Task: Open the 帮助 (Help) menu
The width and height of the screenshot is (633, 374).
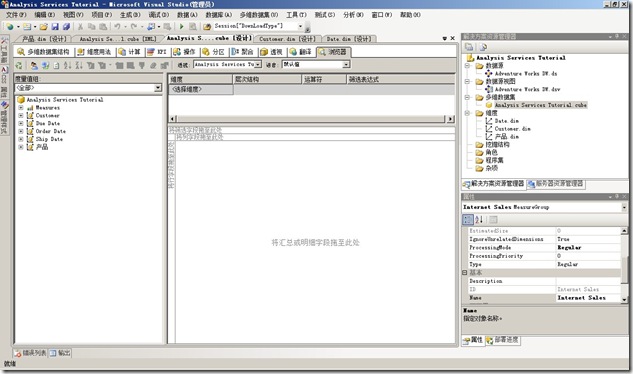Action: 410,15
